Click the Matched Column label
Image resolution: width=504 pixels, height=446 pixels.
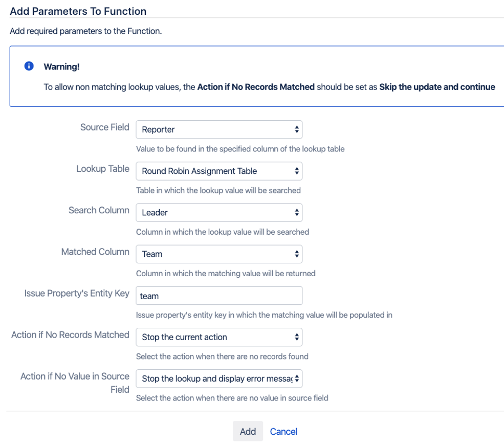pos(95,252)
